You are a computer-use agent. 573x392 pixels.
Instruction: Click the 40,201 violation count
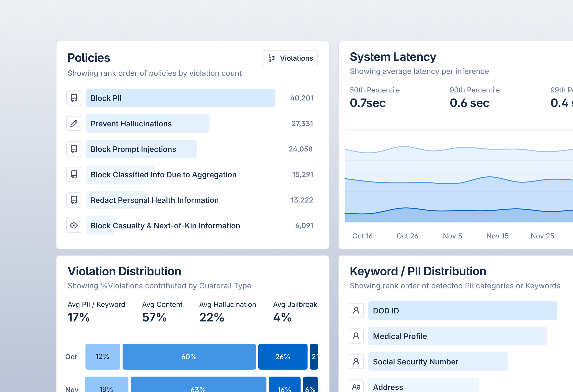pyautogui.click(x=302, y=98)
